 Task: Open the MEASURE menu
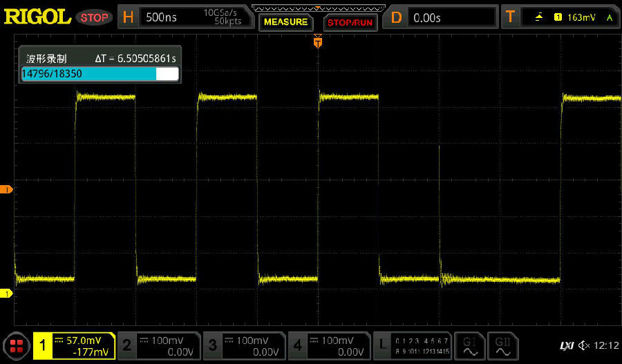285,22
